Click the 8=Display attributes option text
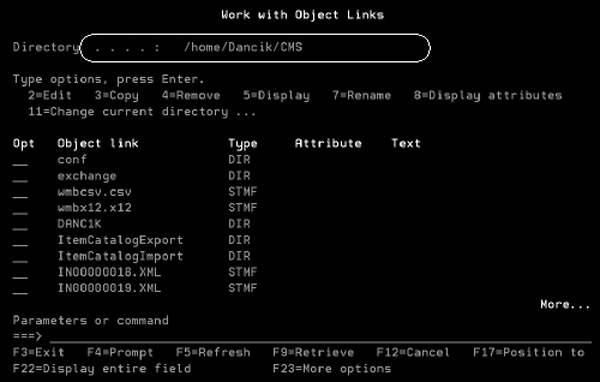The height and width of the screenshot is (382, 600). coord(488,96)
